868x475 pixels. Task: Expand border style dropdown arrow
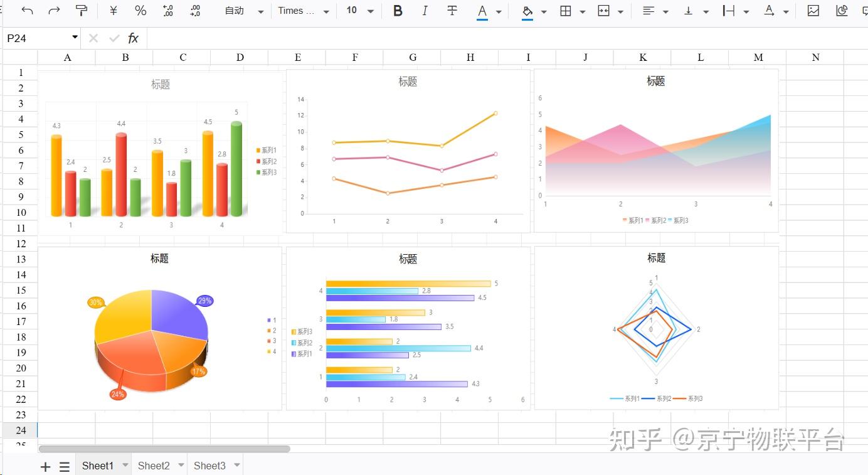(x=583, y=12)
